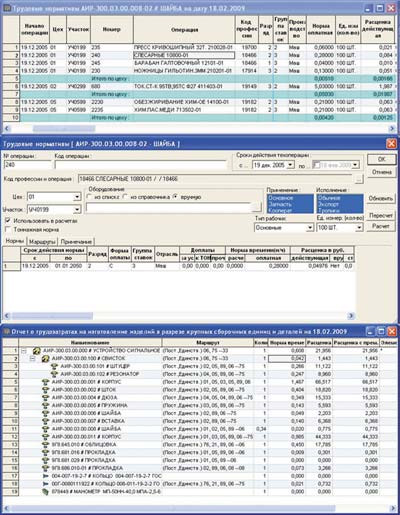
Task: Click the fastener icon for КОЛЬЦО 004-007-19-2-7
Action: [x=46, y=476]
